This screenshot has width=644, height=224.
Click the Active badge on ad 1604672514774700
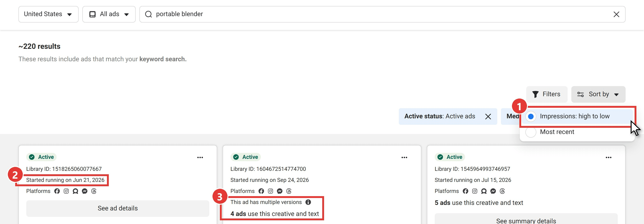coord(246,157)
